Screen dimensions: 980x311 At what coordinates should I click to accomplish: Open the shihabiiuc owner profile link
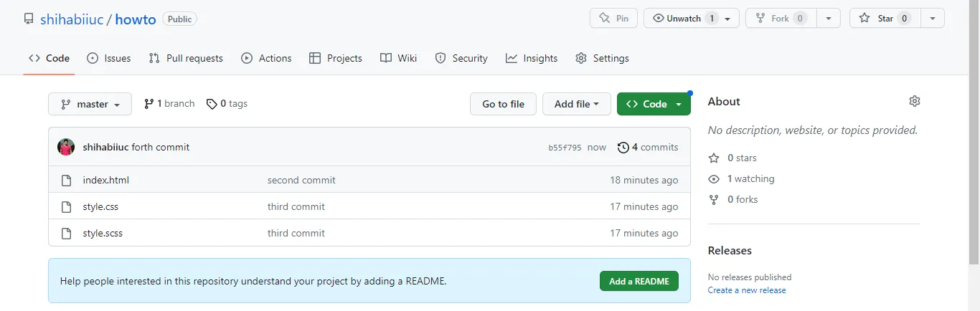71,19
